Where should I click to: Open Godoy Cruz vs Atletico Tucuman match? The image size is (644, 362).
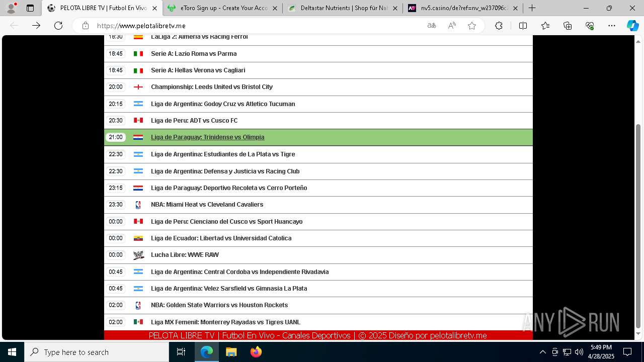pos(223,104)
